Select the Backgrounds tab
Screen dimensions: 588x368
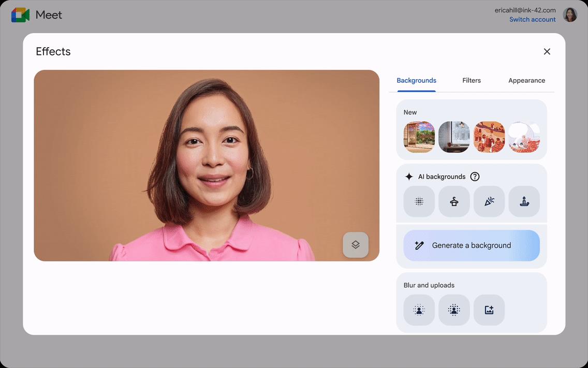pyautogui.click(x=416, y=80)
